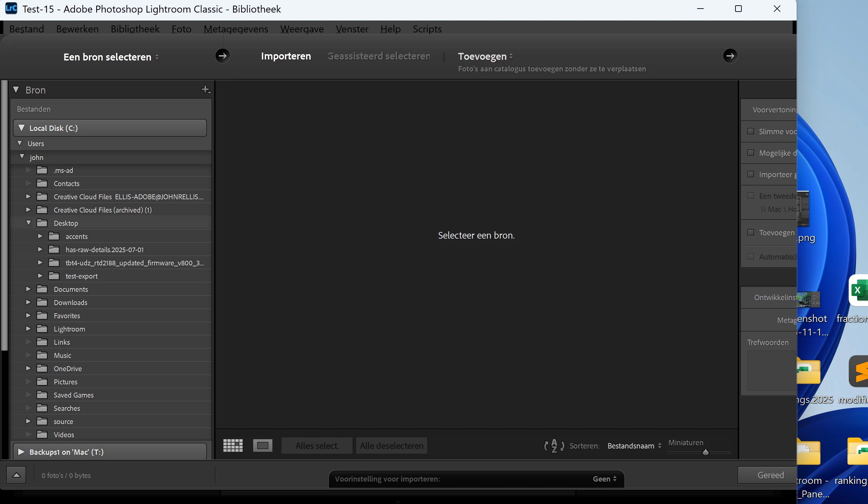Open the Bibliotheek menu
The image size is (868, 504).
[135, 29]
